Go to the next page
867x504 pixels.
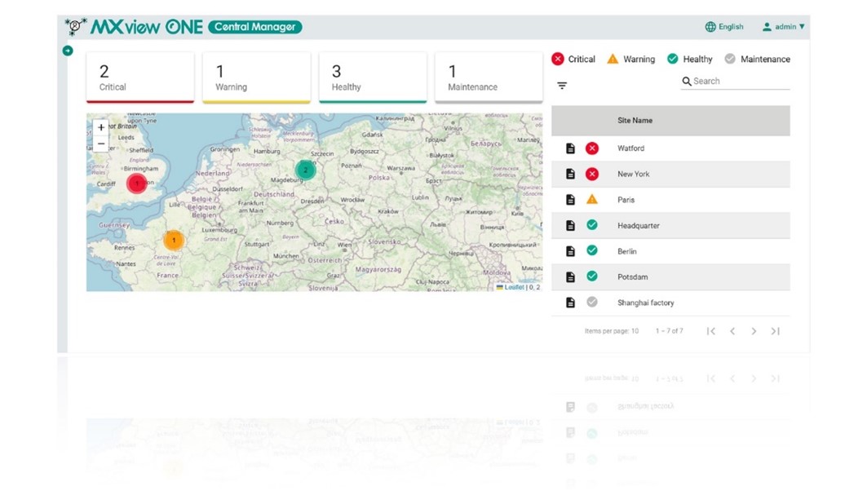click(x=754, y=331)
